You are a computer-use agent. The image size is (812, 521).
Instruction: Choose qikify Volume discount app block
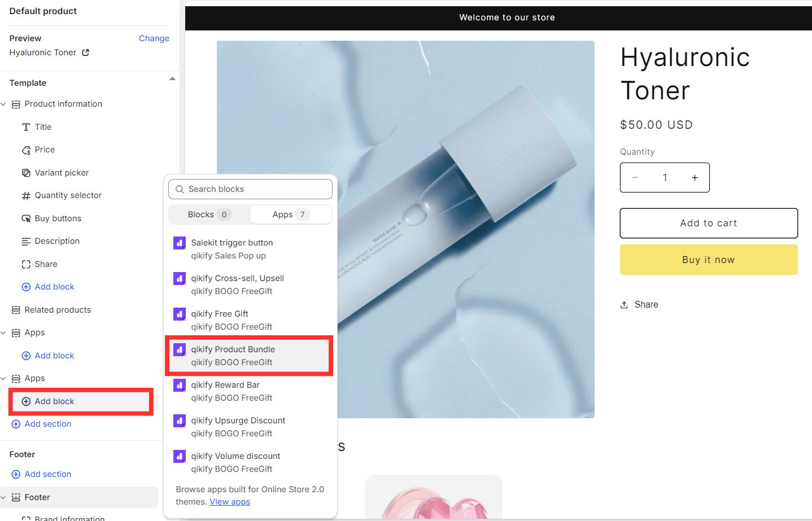click(249, 462)
